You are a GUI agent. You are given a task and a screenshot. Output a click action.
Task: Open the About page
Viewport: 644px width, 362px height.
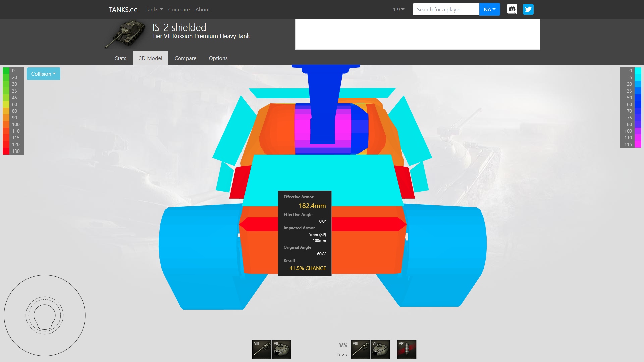(x=203, y=9)
